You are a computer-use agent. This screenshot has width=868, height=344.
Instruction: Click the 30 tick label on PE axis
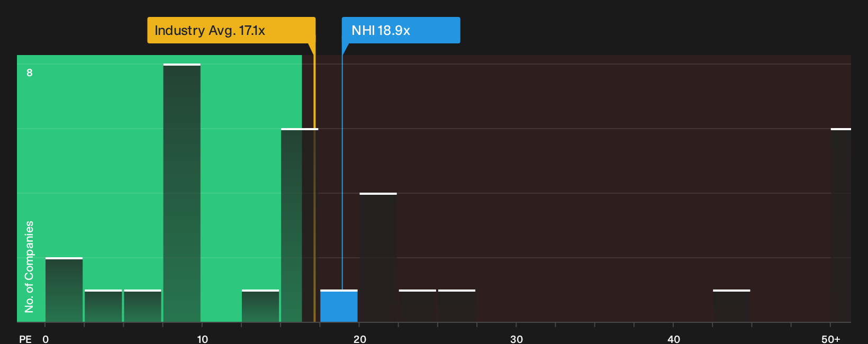coord(517,339)
